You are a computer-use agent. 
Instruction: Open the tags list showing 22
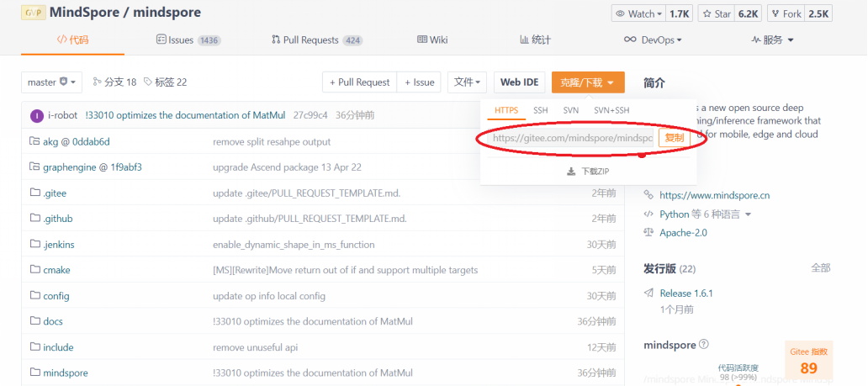click(165, 82)
